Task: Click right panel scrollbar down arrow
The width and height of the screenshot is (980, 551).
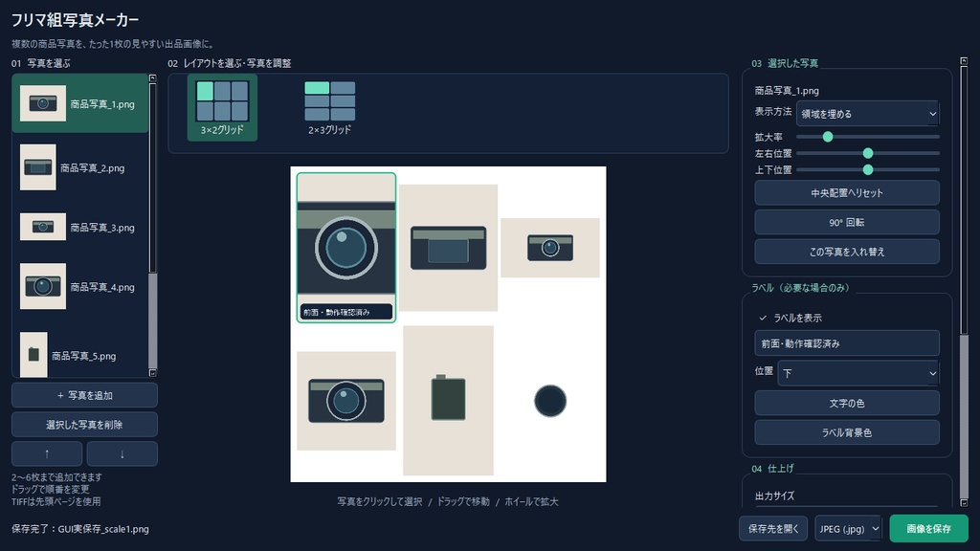Action: [964, 503]
